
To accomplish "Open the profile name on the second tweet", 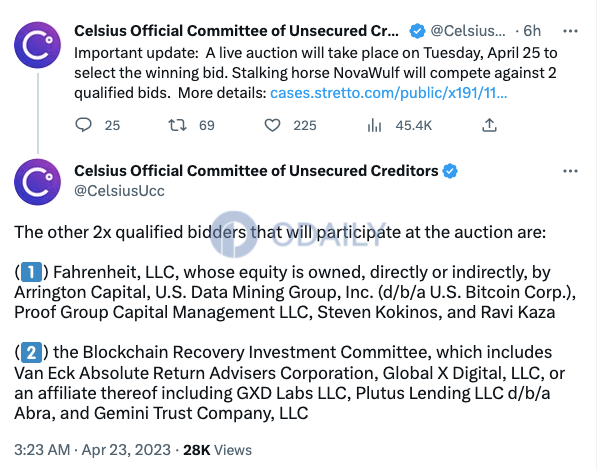I will 256,171.
